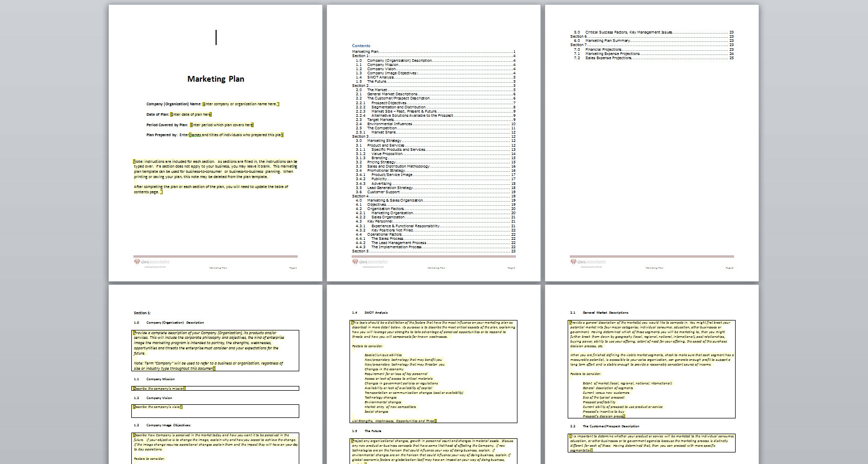
Task: Click the "Contents" heading
Action: pyautogui.click(x=361, y=46)
